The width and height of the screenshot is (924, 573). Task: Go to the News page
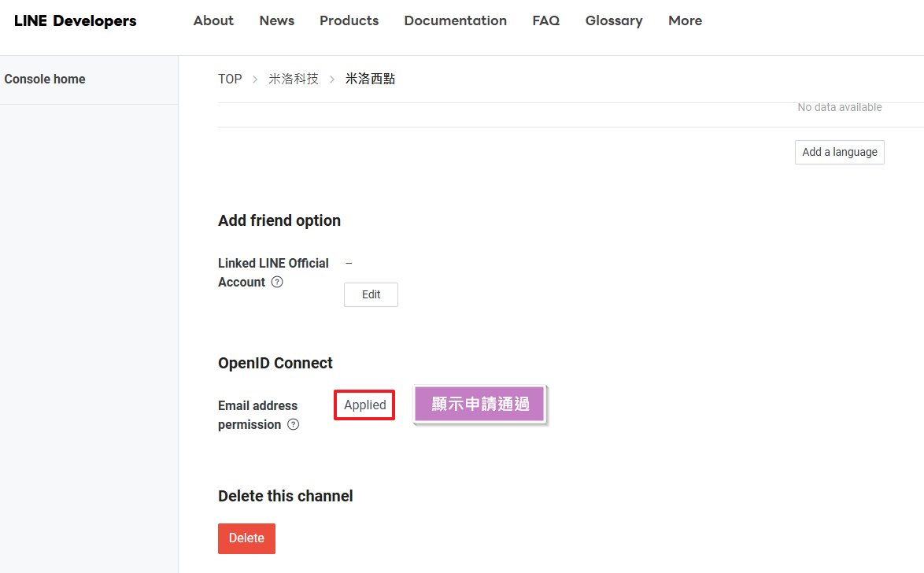pyautogui.click(x=276, y=20)
